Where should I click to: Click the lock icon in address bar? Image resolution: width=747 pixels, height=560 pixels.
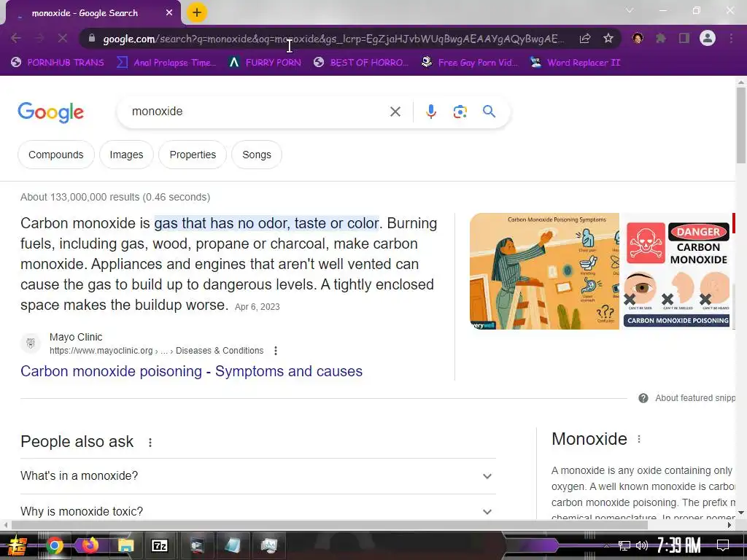pos(93,39)
